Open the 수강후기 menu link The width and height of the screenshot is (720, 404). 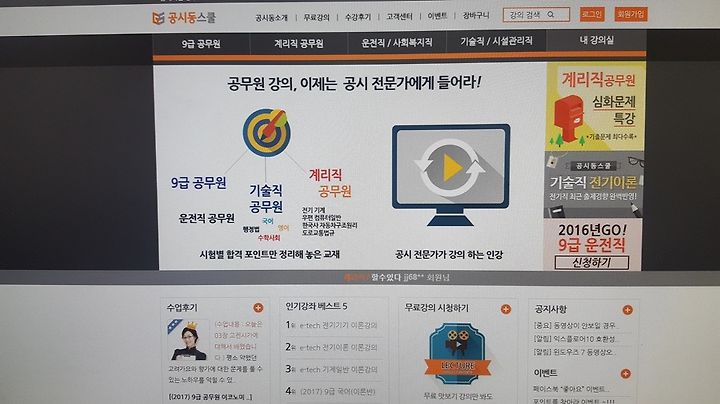pos(358,17)
